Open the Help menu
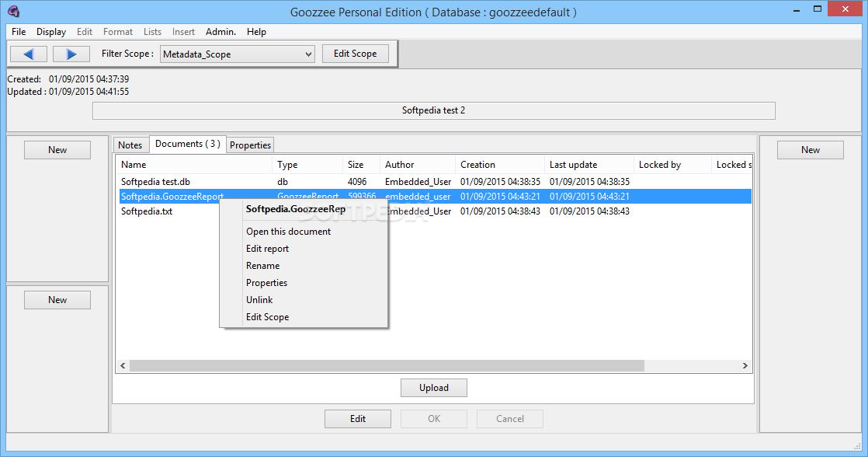868x457 pixels. 256,32
